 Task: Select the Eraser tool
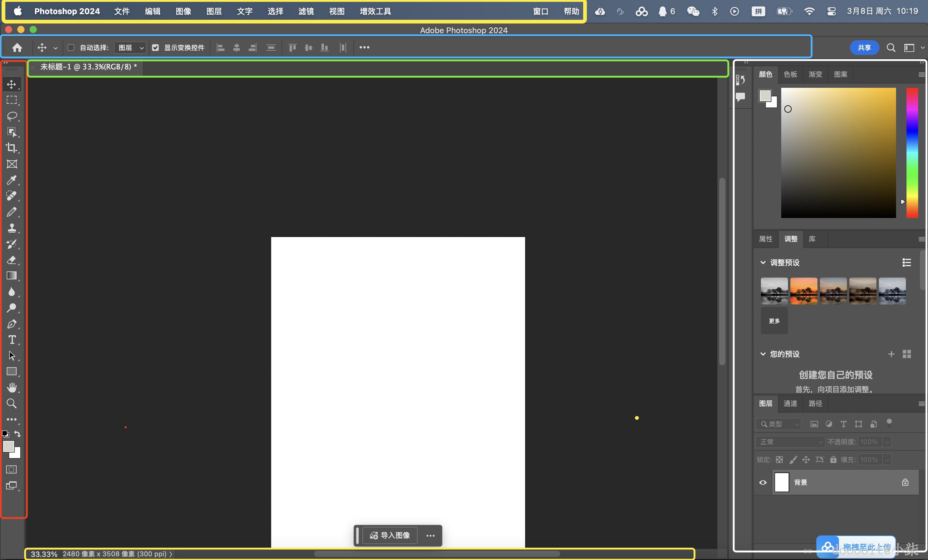coord(12,260)
